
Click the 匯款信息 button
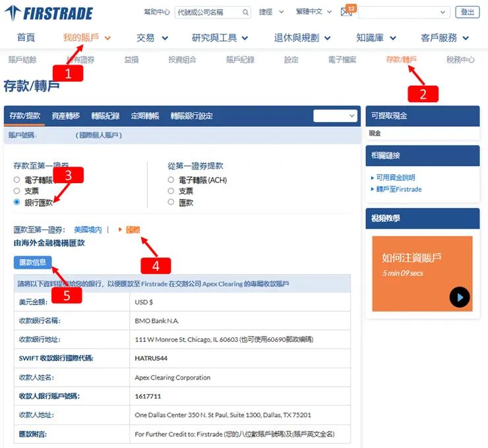click(x=33, y=262)
